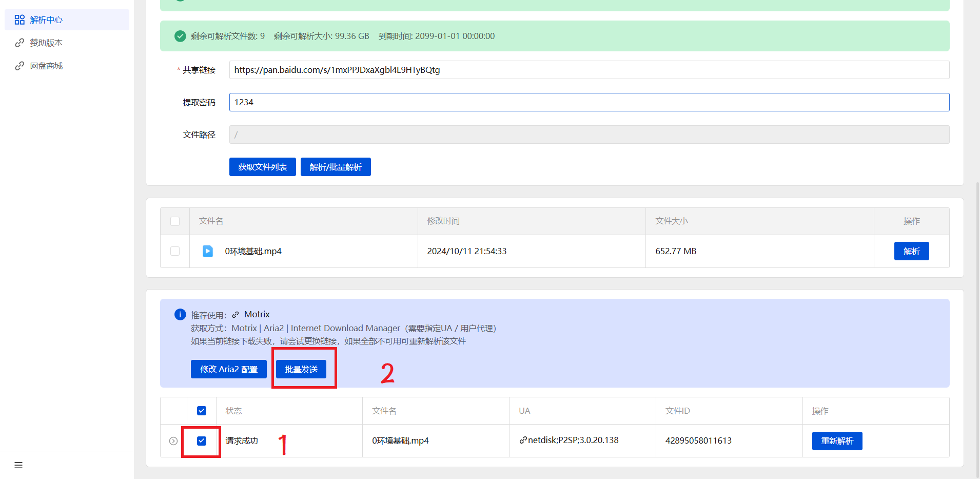The width and height of the screenshot is (980, 479).
Task: Click the hamburger menu icon at bottom left
Action: coord(18,465)
